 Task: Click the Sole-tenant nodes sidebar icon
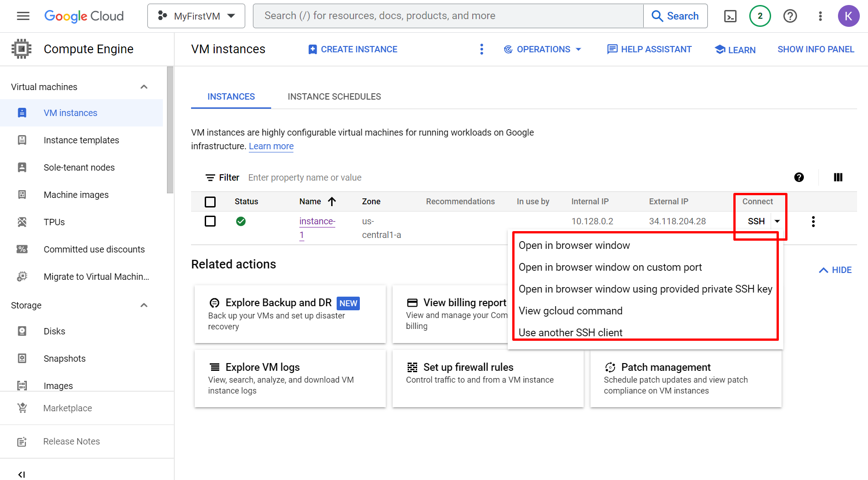pos(22,167)
